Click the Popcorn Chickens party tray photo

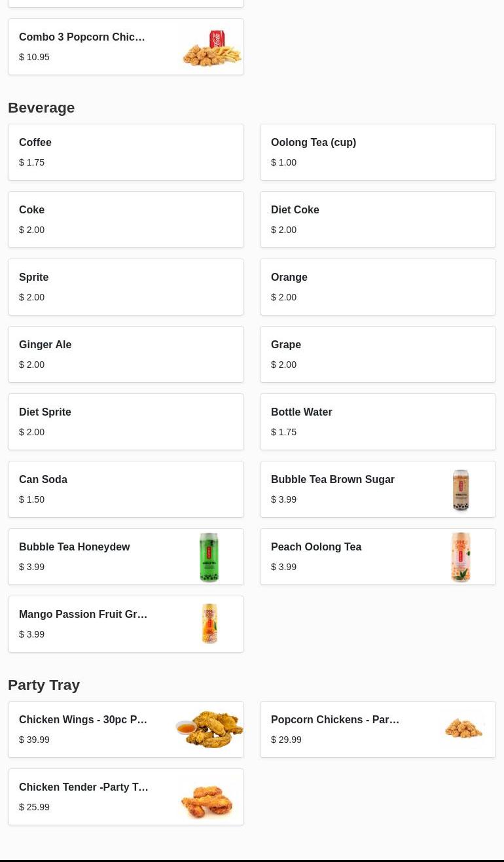click(463, 729)
